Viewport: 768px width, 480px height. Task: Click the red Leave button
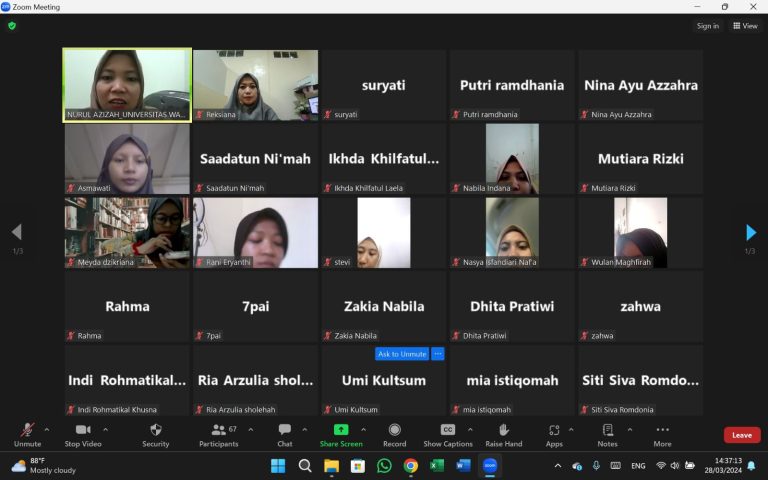742,435
